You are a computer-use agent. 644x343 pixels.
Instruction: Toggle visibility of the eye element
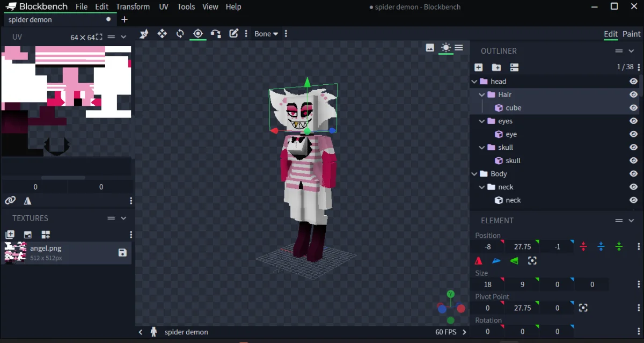click(x=633, y=134)
